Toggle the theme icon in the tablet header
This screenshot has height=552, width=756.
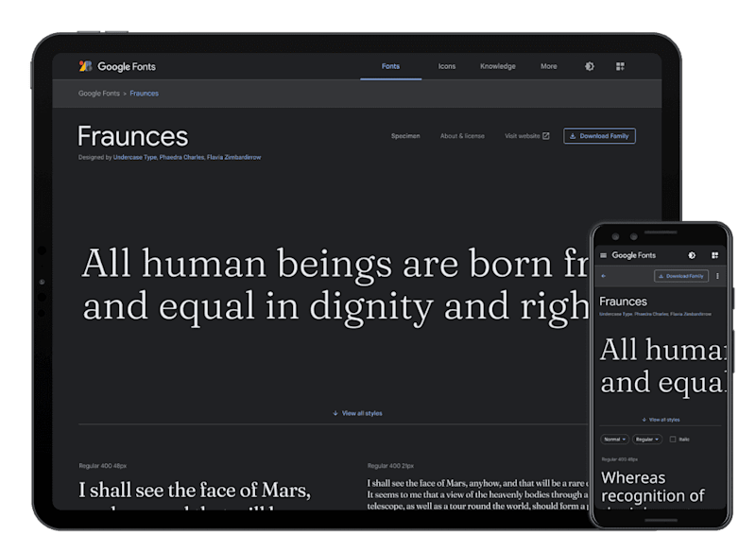coord(589,66)
